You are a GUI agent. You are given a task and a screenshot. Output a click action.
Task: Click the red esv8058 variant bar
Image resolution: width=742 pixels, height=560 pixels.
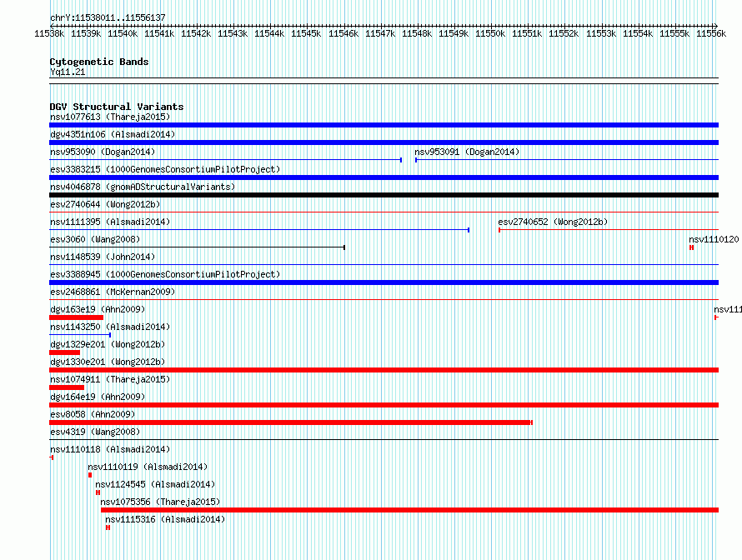291,422
